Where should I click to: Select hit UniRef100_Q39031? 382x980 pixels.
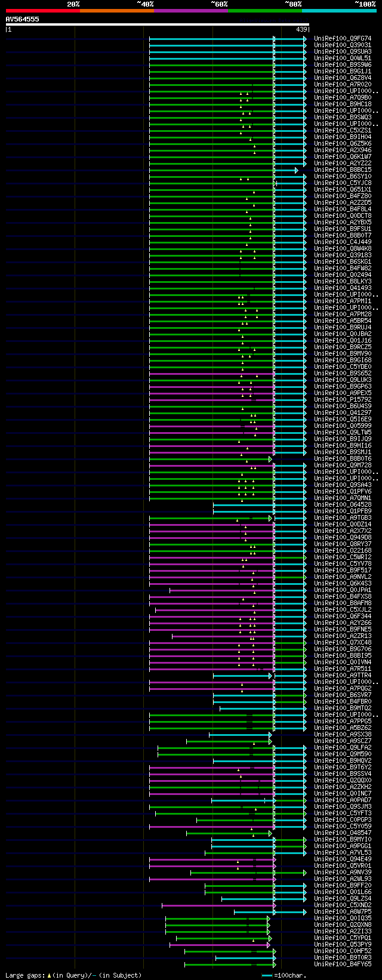(x=343, y=45)
